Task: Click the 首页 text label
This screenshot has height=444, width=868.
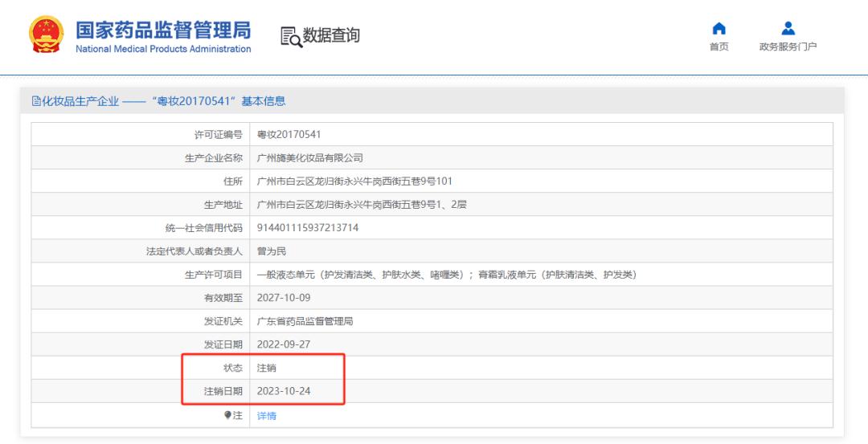Action: pos(719,47)
